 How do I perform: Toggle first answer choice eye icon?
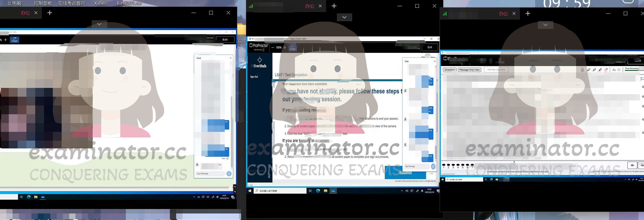pyautogui.click(x=642, y=87)
